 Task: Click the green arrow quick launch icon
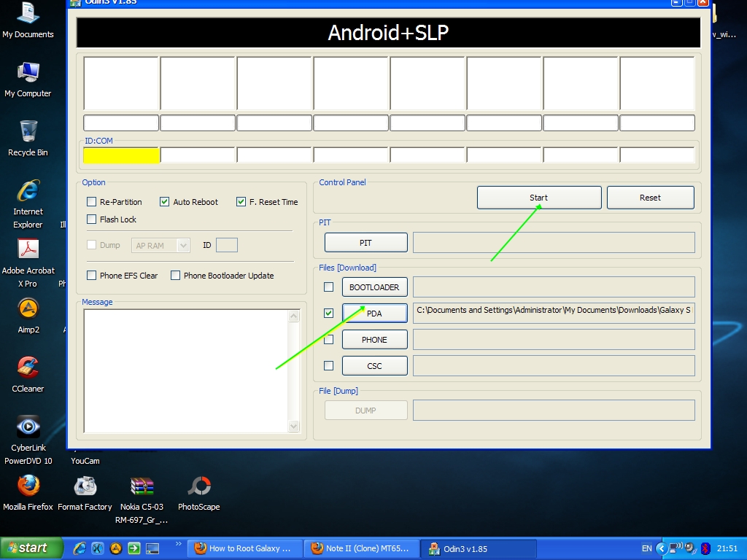(134, 548)
